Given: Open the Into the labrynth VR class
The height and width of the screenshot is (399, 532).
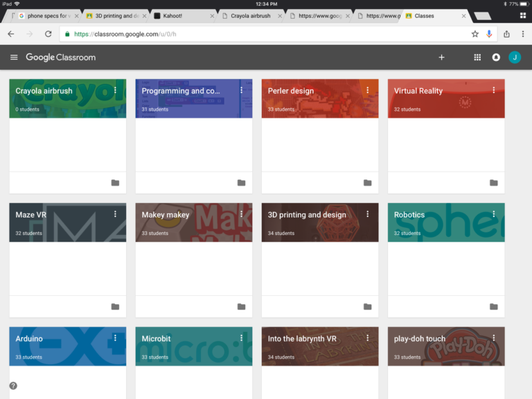Looking at the screenshot, I should pos(302,339).
